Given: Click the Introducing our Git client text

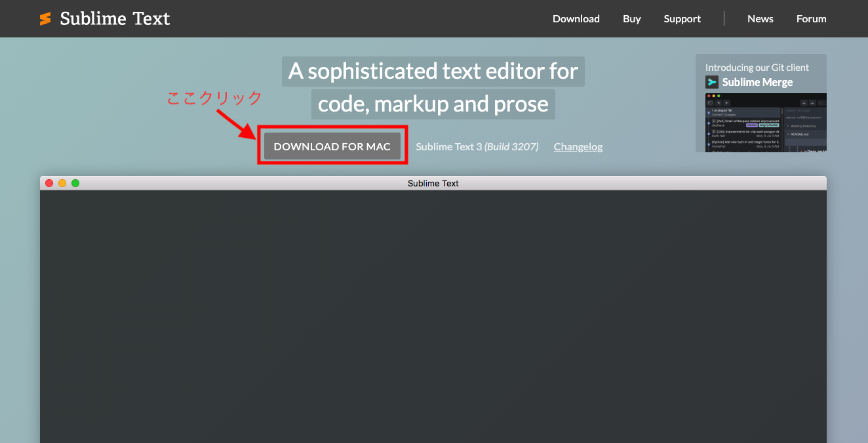Looking at the screenshot, I should 757,68.
